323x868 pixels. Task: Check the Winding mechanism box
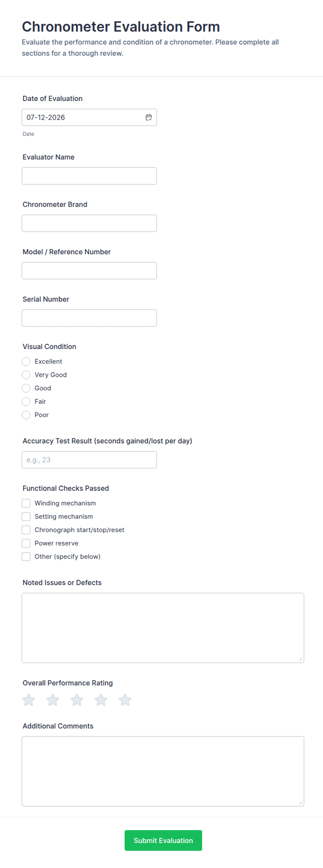click(x=26, y=503)
